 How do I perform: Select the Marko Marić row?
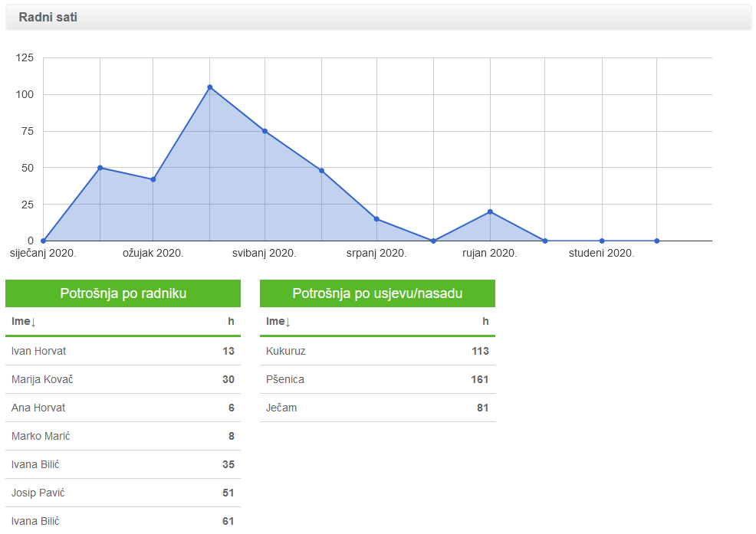pyautogui.click(x=123, y=436)
